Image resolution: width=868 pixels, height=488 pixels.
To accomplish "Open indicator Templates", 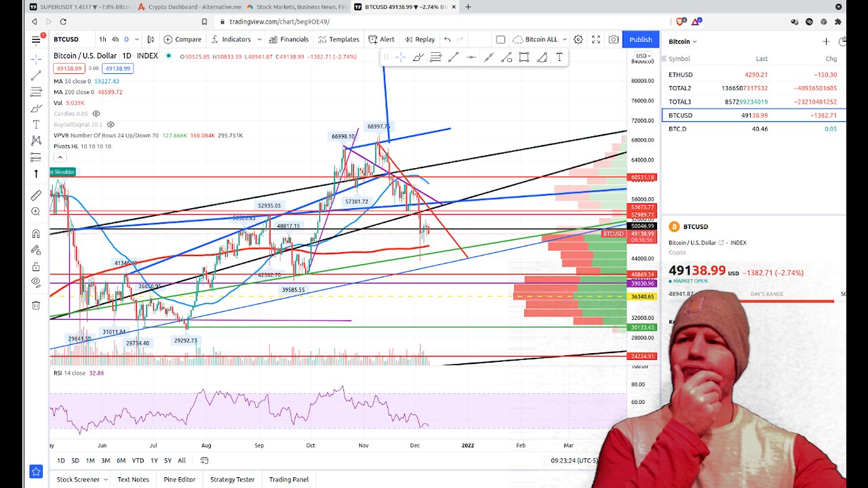I will tap(338, 39).
